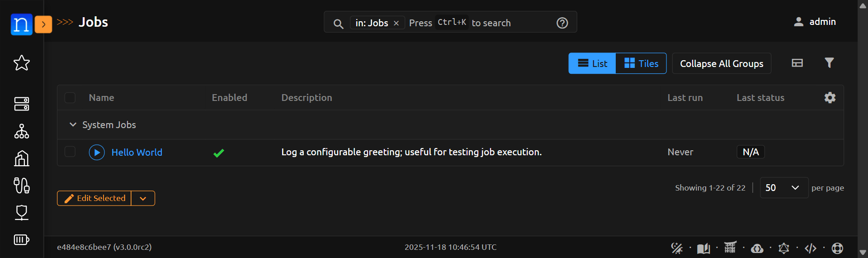Image resolution: width=868 pixels, height=258 pixels.
Task: Expand the sidebar with the orange arrow toggle
Action: (43, 24)
